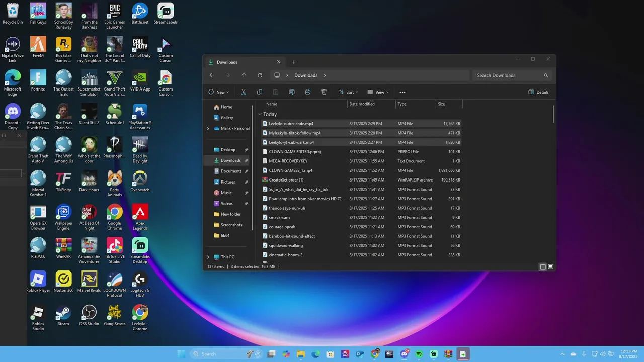The height and width of the screenshot is (362, 644).
Task: Open Pictures in navigation pane
Action: 228,182
